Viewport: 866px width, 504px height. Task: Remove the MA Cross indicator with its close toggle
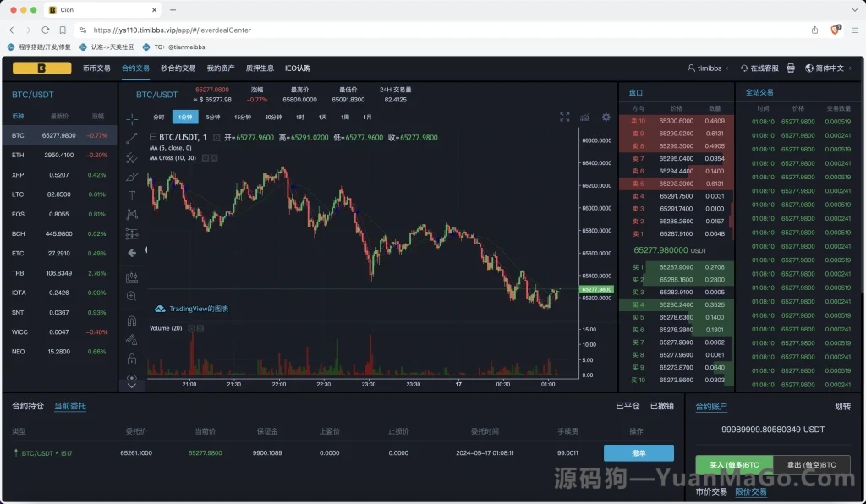pyautogui.click(x=216, y=160)
